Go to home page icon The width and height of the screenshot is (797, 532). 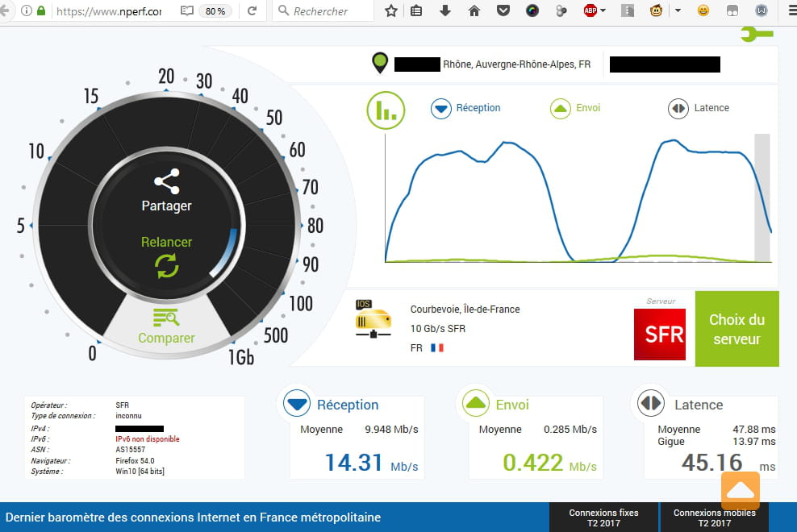[x=474, y=10]
